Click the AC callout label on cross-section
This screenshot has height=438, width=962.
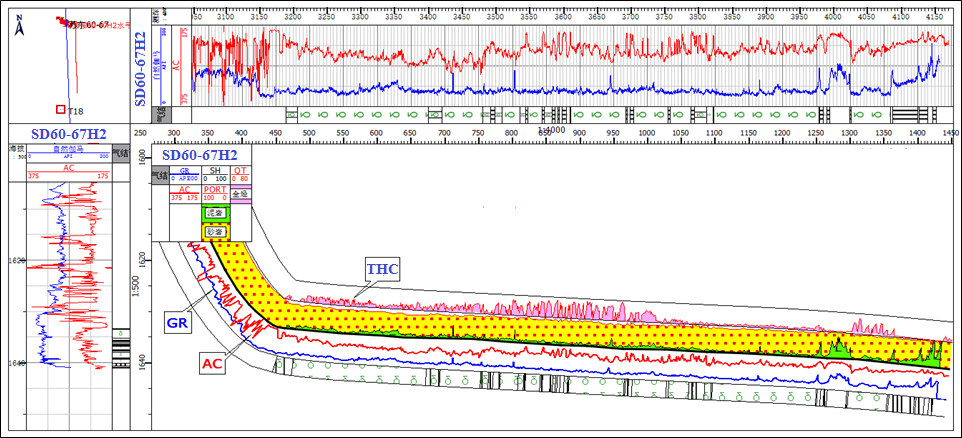tap(211, 362)
